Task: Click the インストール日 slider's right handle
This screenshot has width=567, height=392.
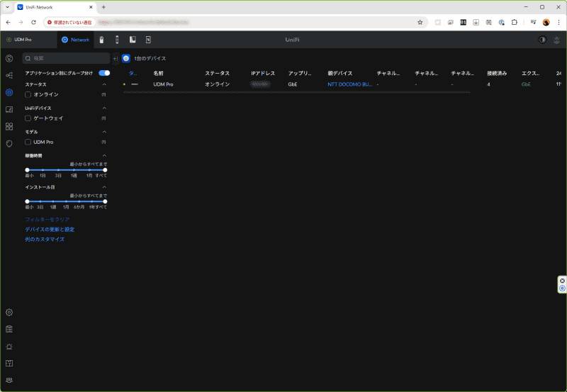Action: tap(105, 201)
